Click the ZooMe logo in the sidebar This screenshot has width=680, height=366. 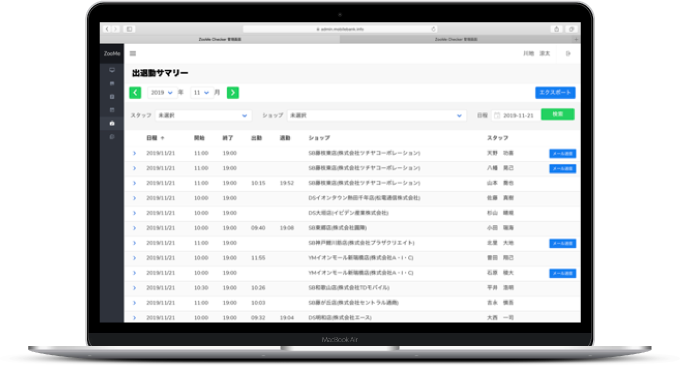112,53
